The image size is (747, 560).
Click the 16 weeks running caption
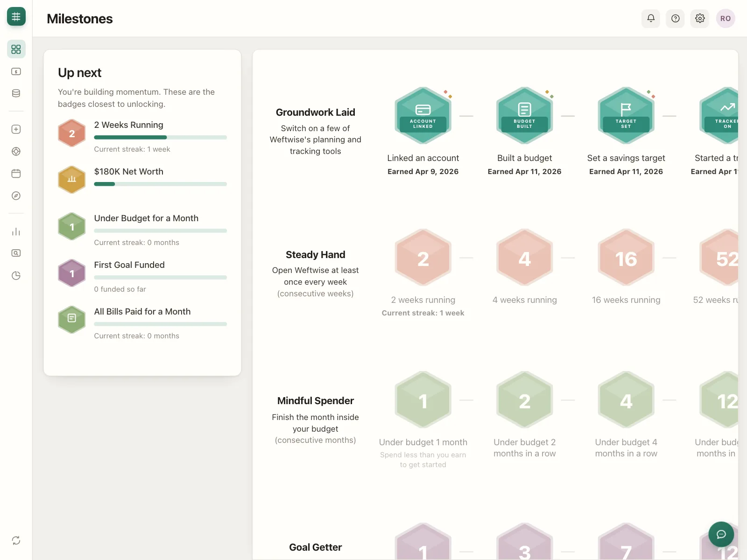(626, 300)
